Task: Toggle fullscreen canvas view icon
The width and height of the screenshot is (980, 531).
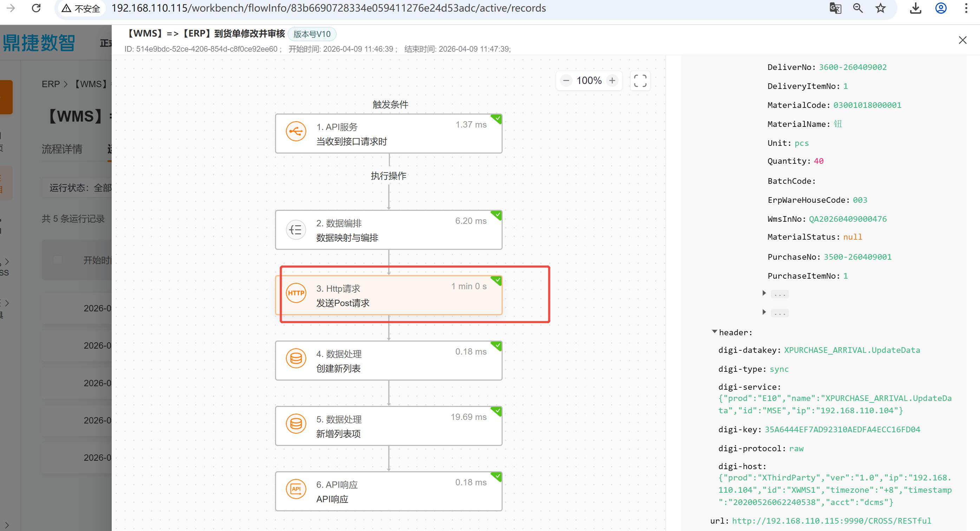Action: 640,81
